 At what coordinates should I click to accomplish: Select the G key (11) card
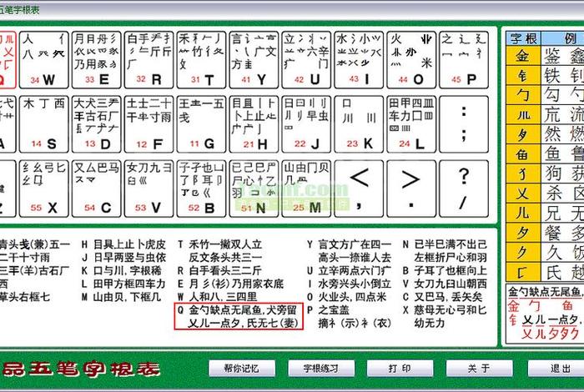point(202,124)
